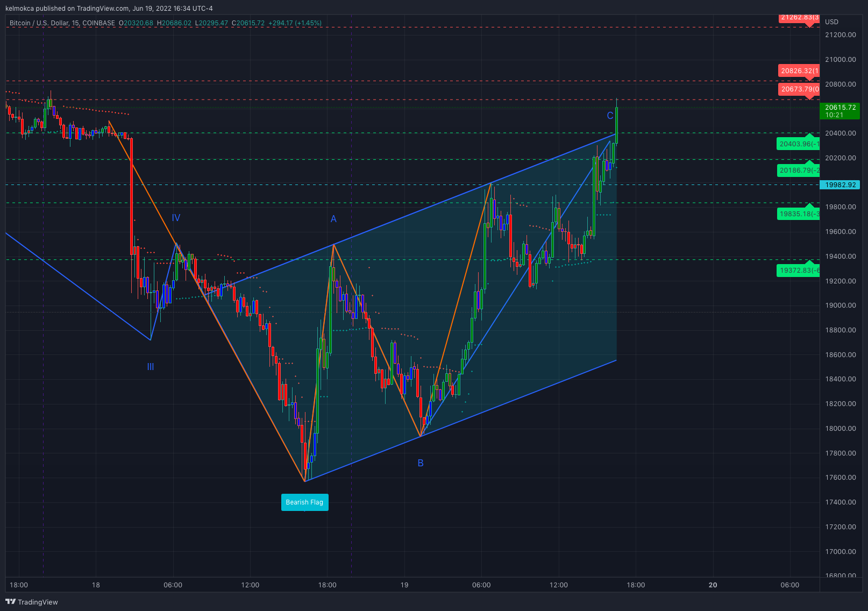Click the 18200.00 price axis label
Image resolution: width=868 pixels, height=611 pixels.
pos(841,404)
